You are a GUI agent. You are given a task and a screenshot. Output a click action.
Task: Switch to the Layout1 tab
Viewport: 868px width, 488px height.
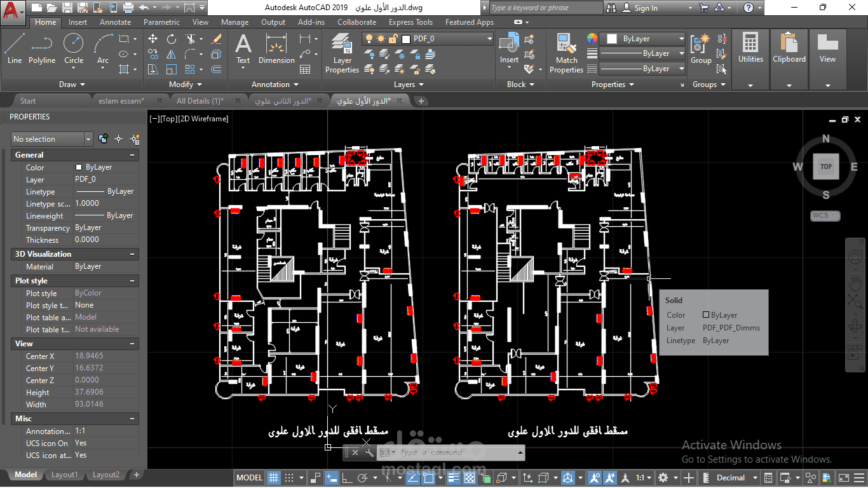[64, 475]
